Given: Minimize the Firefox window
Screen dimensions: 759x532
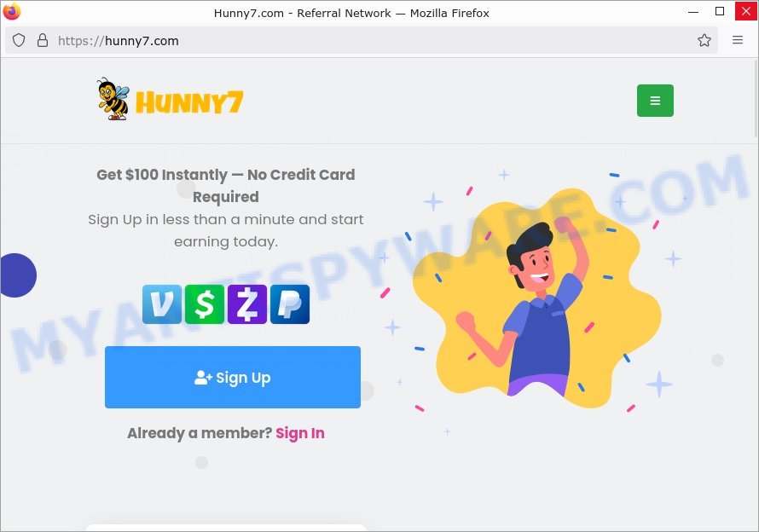Looking at the screenshot, I should click(x=693, y=11).
